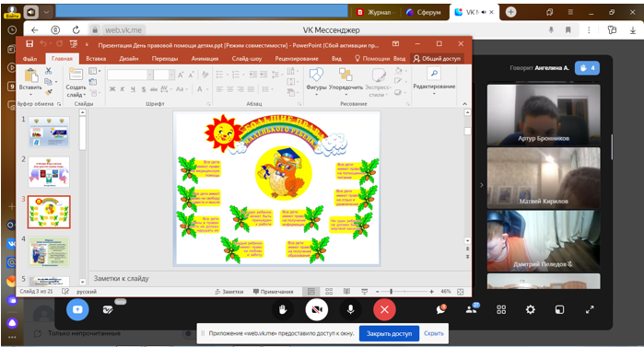Image resolution: width=644 pixels, height=347 pixels.
Task: Open the font name dropdown
Action: point(150,75)
